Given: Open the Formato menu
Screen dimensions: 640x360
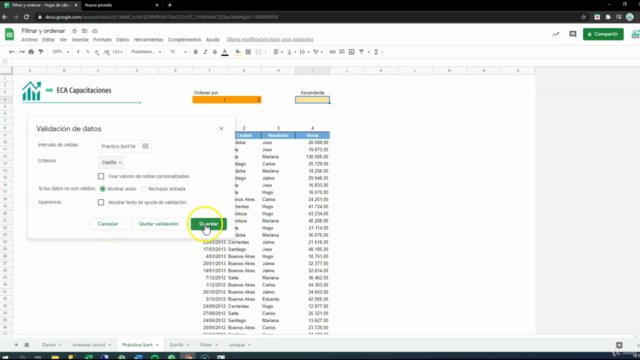Looking at the screenshot, I should (x=102, y=40).
